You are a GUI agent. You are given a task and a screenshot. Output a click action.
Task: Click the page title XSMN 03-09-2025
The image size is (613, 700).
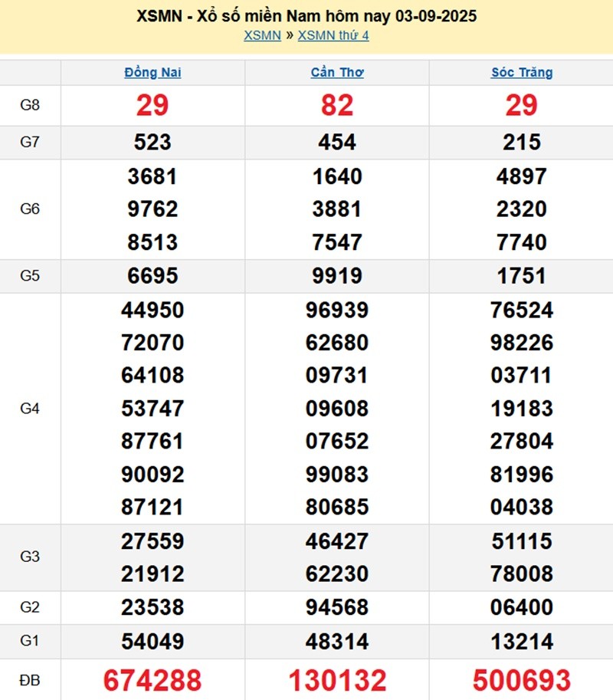click(306, 16)
